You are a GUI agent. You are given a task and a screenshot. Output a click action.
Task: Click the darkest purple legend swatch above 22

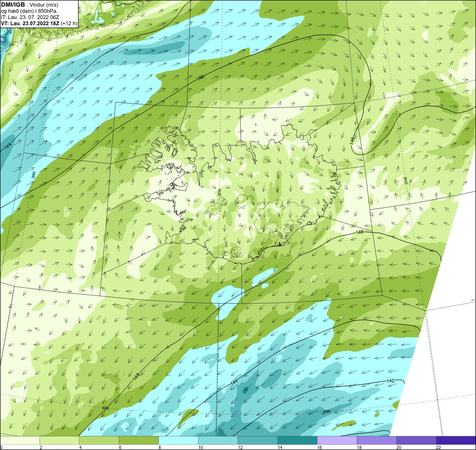coord(456,440)
